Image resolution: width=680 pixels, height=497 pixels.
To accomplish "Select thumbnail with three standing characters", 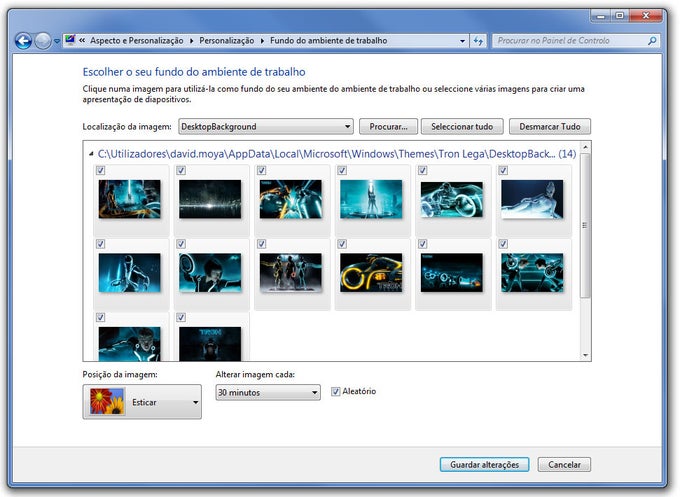I will (x=291, y=273).
